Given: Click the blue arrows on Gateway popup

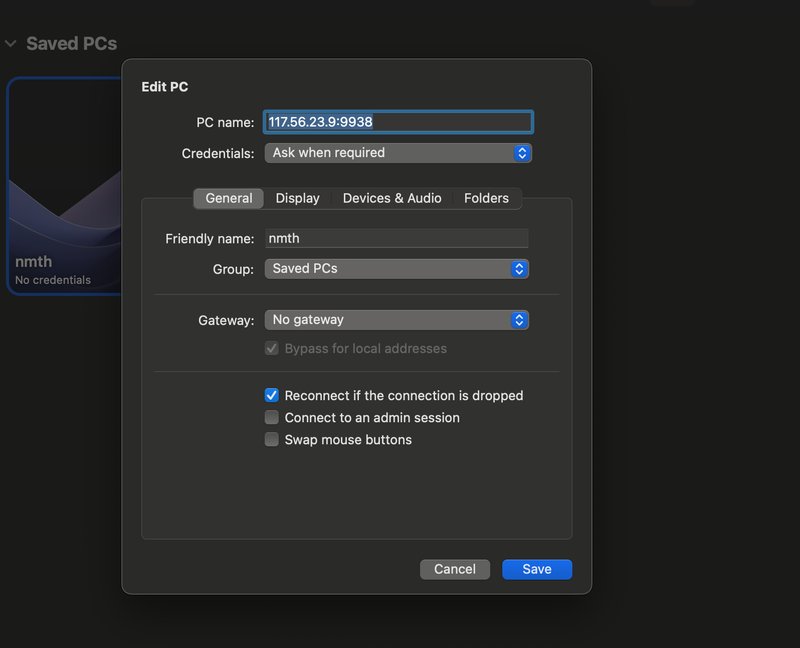Looking at the screenshot, I should 519,320.
